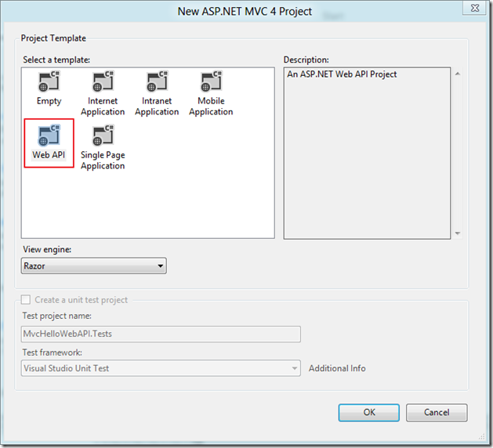This screenshot has width=493, height=448.
Task: Expand the Test framework dropdown
Action: coord(161,368)
